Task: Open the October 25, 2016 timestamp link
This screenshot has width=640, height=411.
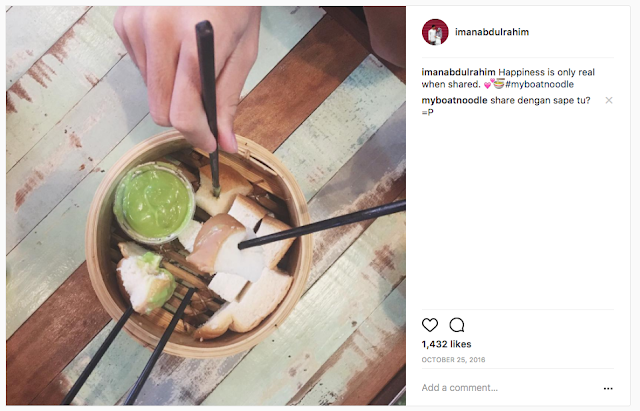Action: (453, 360)
